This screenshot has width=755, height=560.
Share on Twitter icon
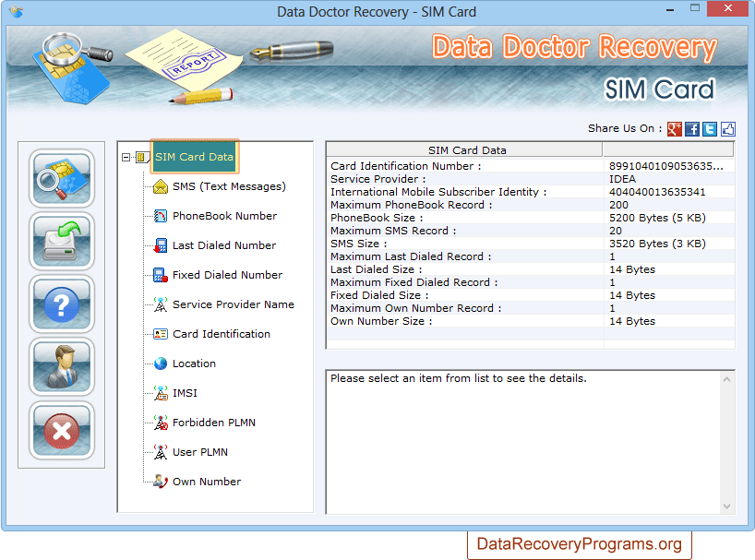point(710,129)
